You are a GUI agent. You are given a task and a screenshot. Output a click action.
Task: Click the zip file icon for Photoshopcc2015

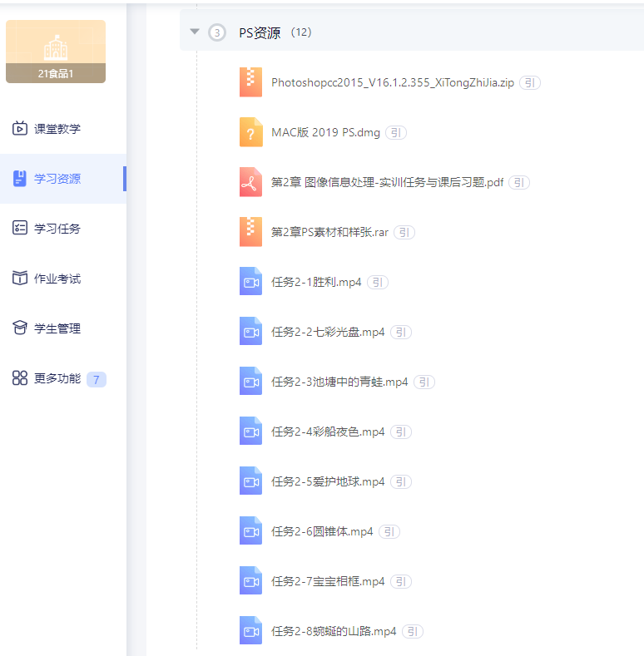250,82
